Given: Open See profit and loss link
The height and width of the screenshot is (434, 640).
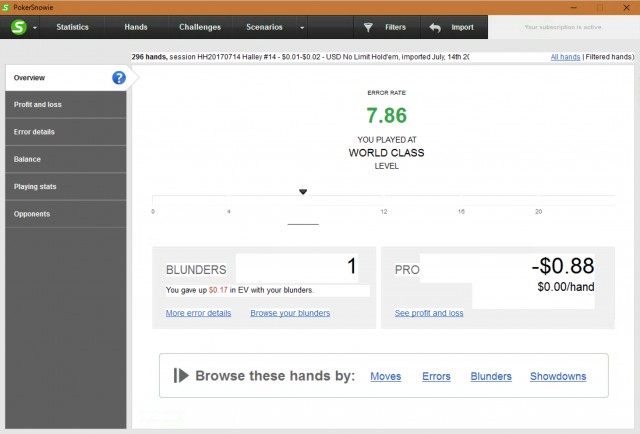Looking at the screenshot, I should coord(429,313).
